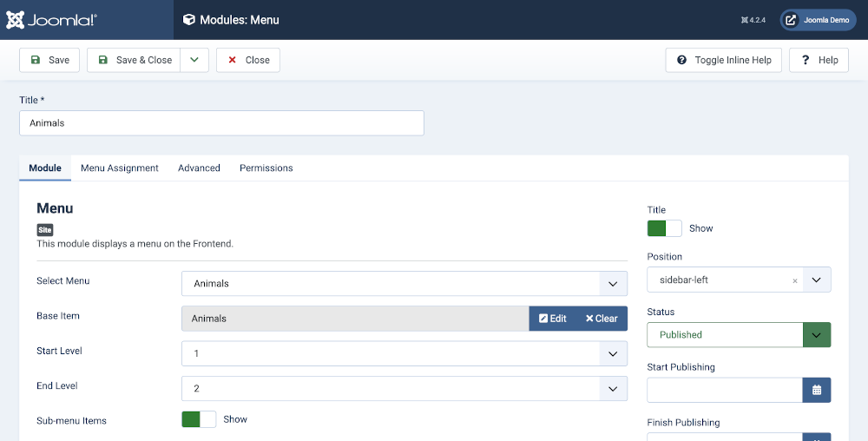This screenshot has height=441, width=868.
Task: Click the Toggle Inline Help button
Action: (x=724, y=60)
